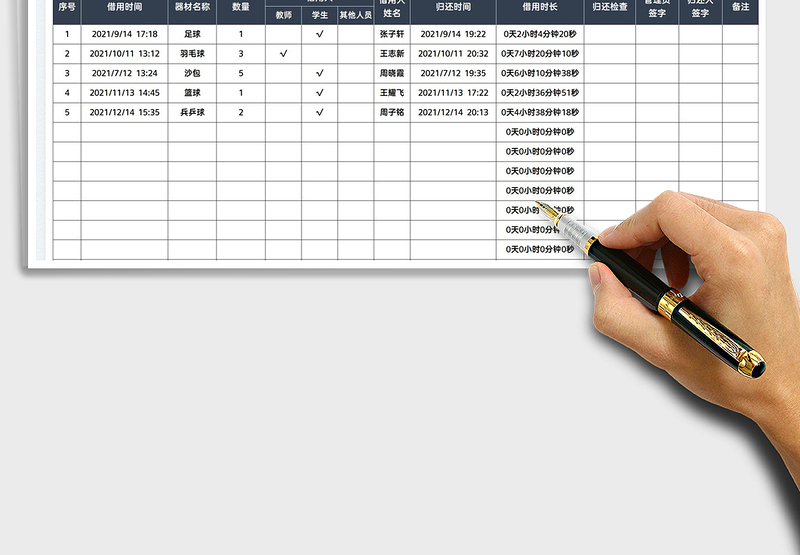This screenshot has height=555, width=800.
Task: Select the 借用时间 column header
Action: pyautogui.click(x=124, y=7)
